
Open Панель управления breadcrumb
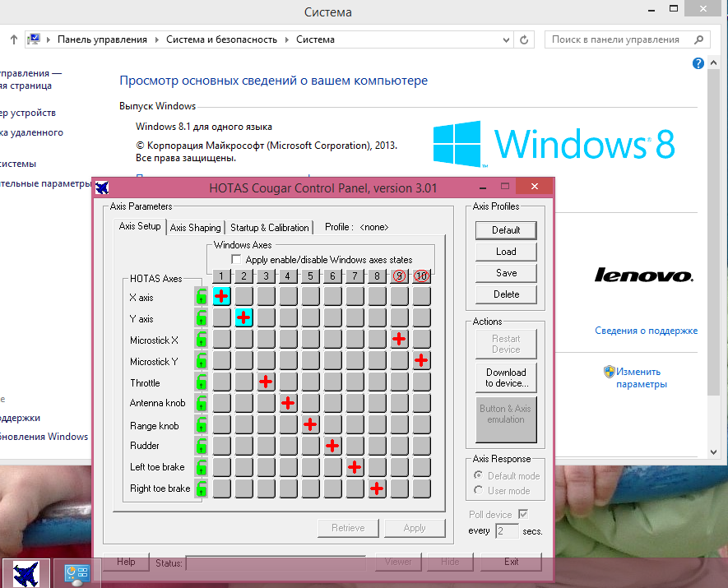pos(102,40)
